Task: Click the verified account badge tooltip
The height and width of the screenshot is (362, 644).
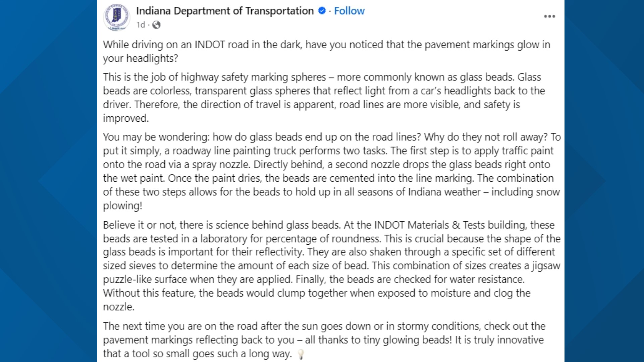Action: (x=321, y=10)
